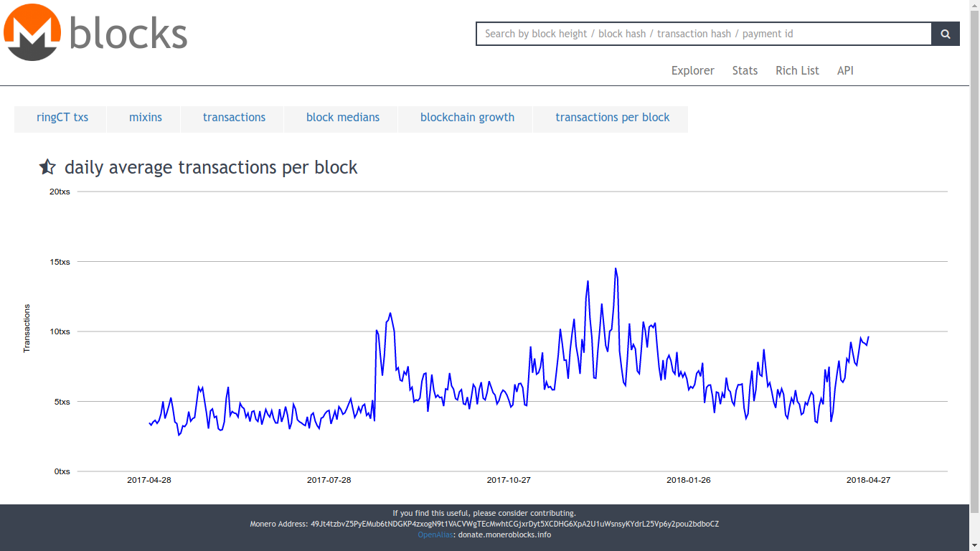
Task: Open the Stats page
Action: click(745, 70)
